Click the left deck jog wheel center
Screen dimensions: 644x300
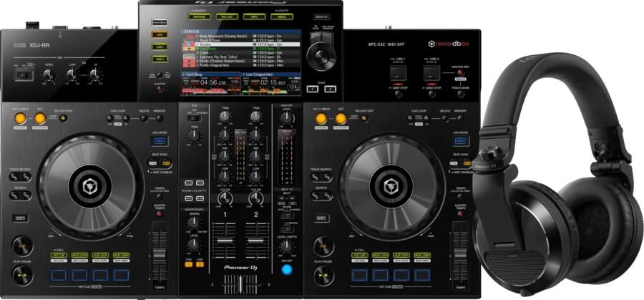(x=90, y=187)
